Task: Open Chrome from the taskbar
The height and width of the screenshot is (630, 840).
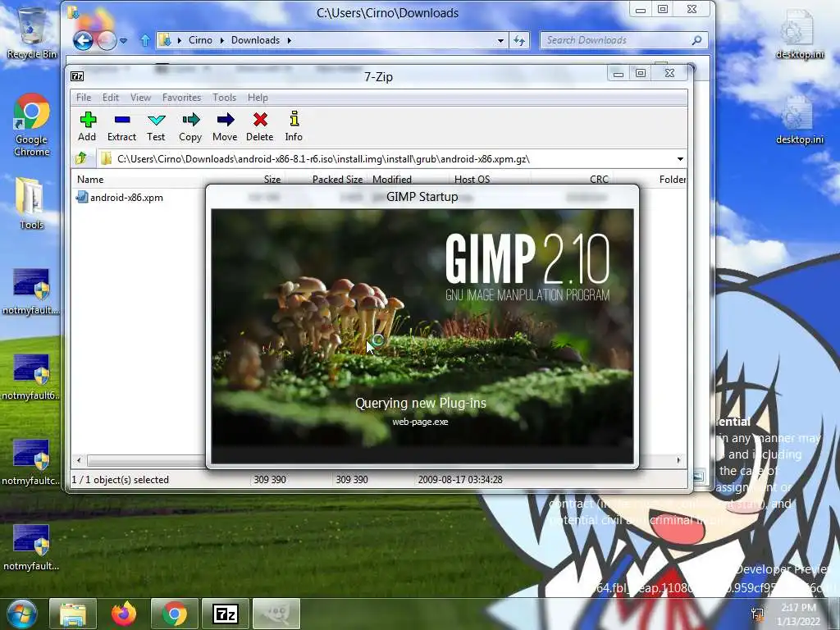Action: point(175,614)
